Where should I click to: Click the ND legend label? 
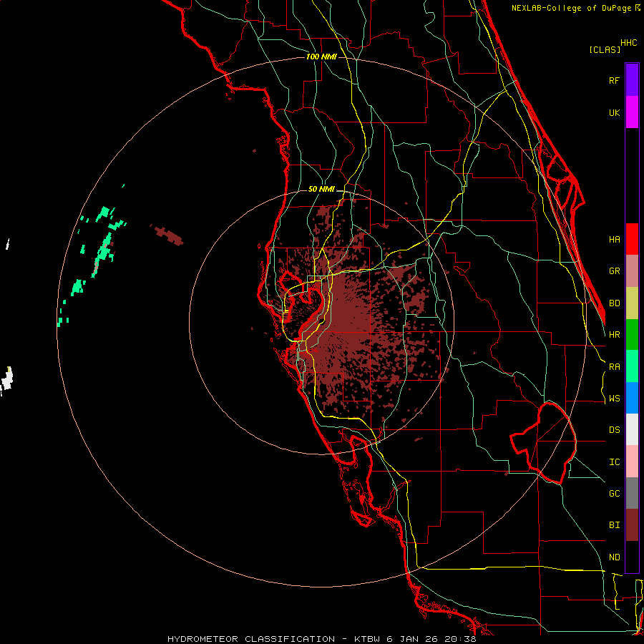614,557
